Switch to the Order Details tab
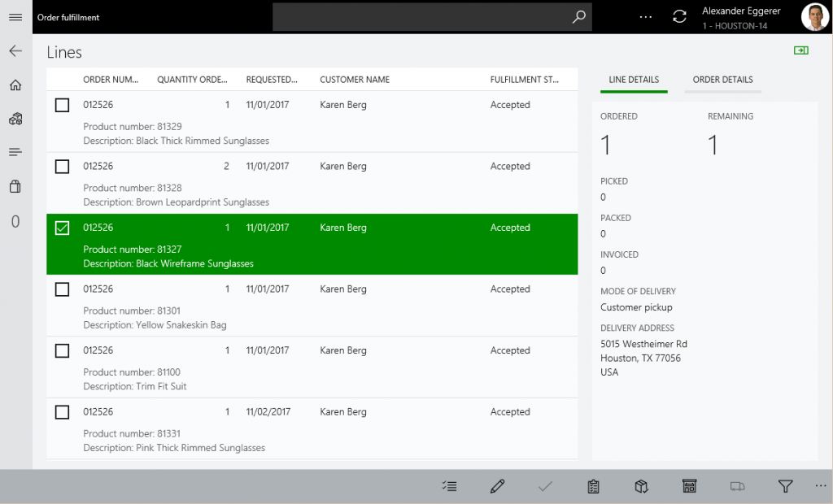 click(x=722, y=80)
